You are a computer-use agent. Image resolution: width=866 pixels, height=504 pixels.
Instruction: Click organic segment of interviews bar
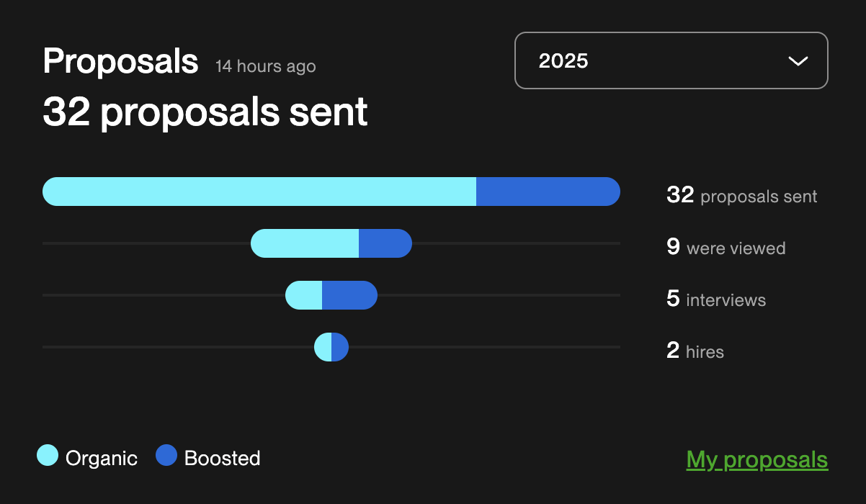304,295
